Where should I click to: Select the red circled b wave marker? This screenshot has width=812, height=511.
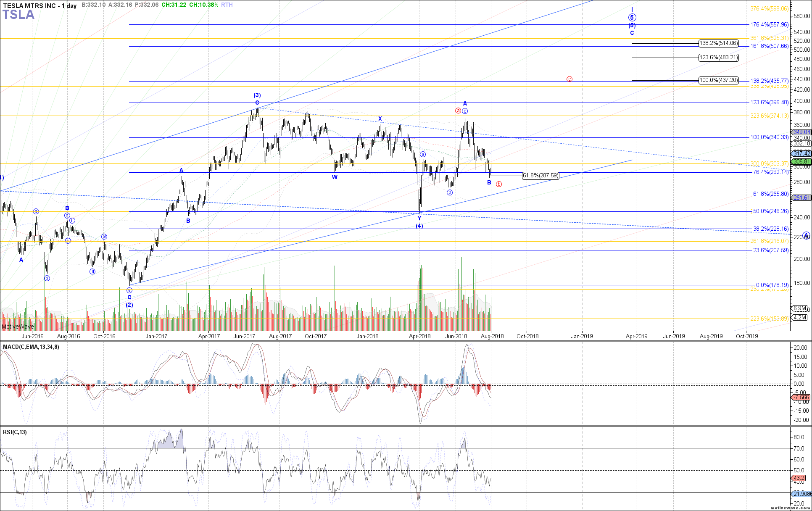(499, 184)
